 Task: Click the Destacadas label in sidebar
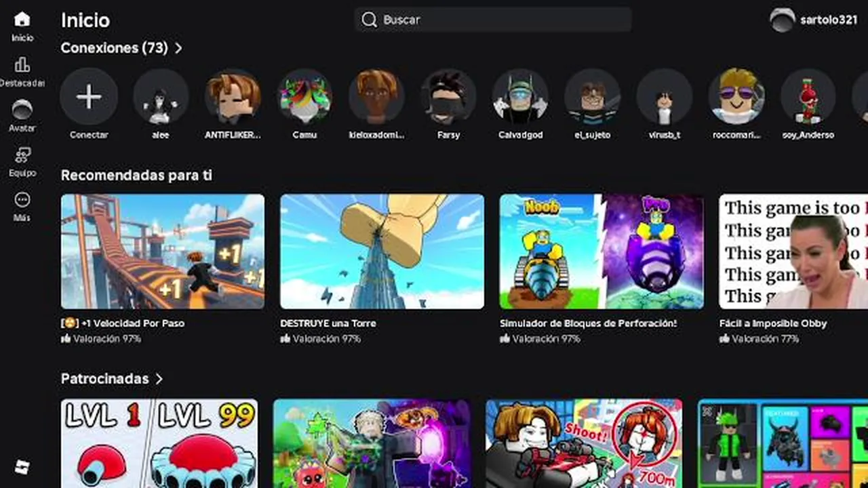tap(22, 83)
